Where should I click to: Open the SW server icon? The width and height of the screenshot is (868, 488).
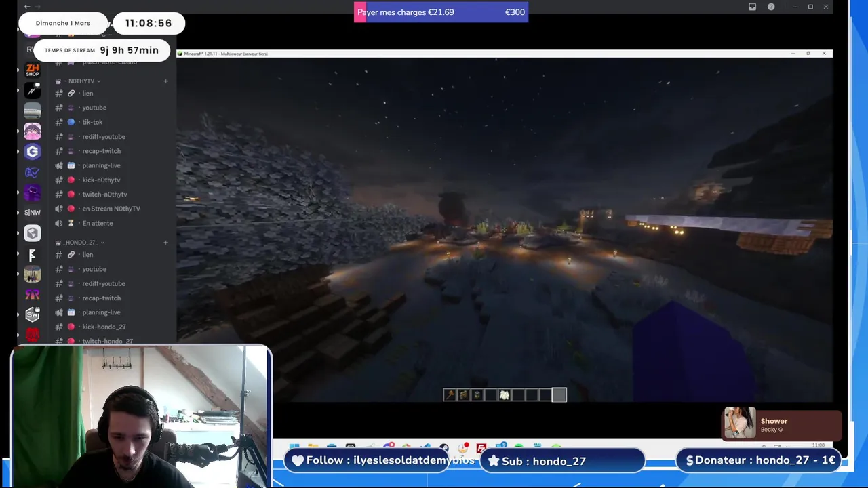tap(32, 314)
